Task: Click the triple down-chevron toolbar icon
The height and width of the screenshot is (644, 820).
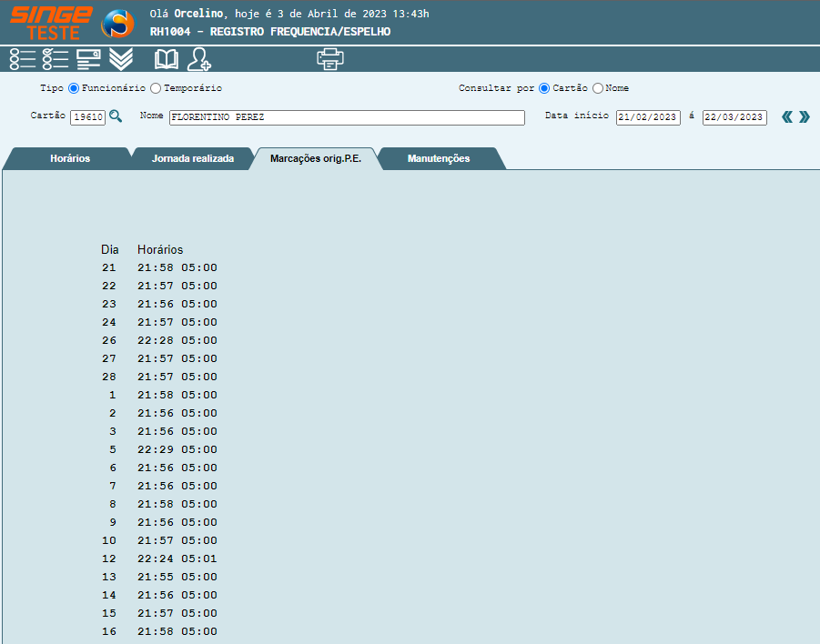Action: tap(121, 59)
